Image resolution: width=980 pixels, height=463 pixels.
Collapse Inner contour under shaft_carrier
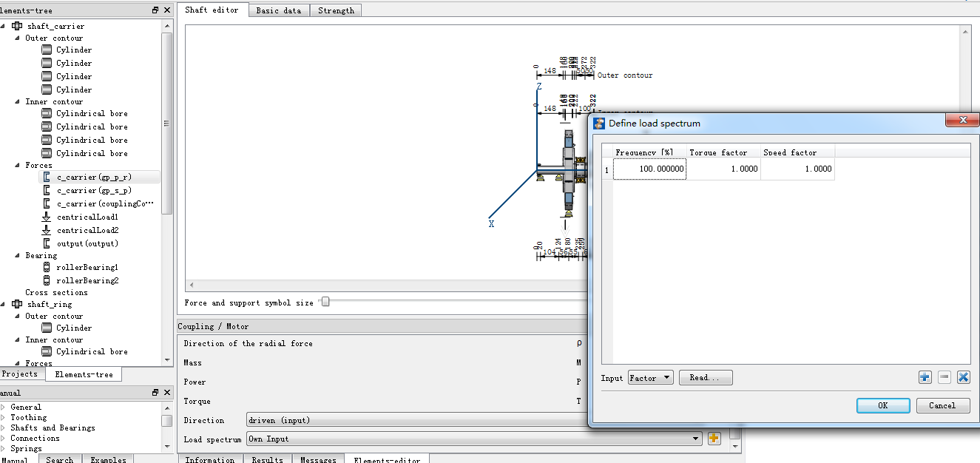click(18, 101)
